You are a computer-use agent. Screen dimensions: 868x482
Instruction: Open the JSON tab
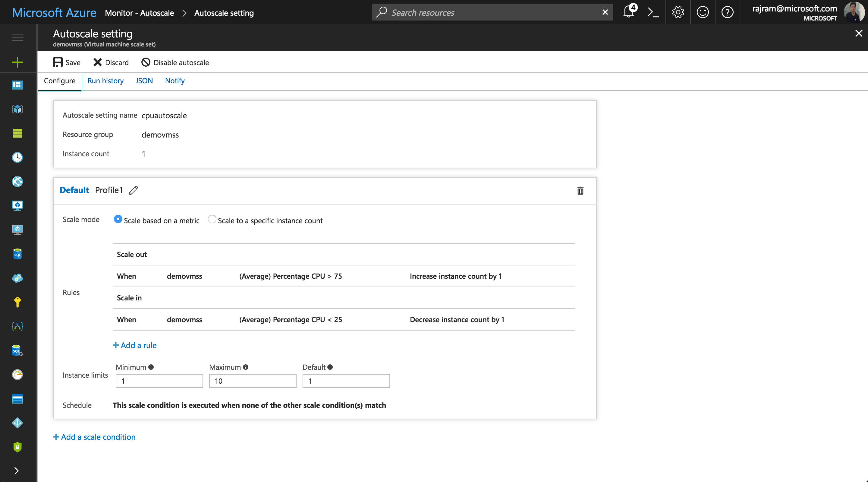tap(144, 81)
